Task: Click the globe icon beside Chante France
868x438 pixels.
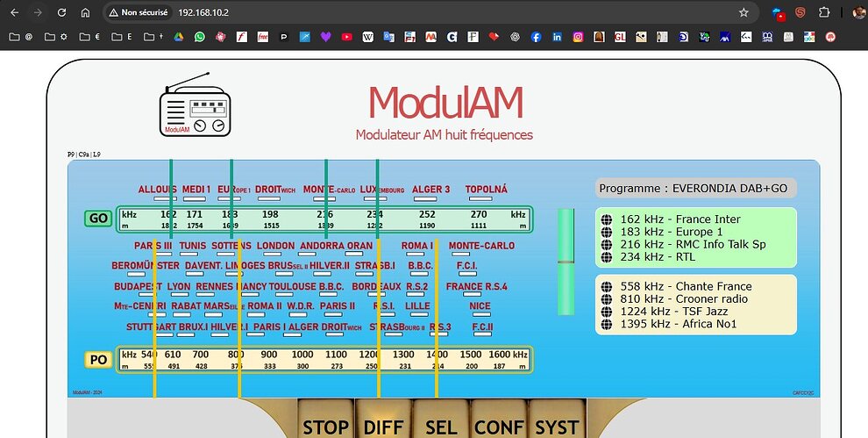Action: pyautogui.click(x=606, y=286)
